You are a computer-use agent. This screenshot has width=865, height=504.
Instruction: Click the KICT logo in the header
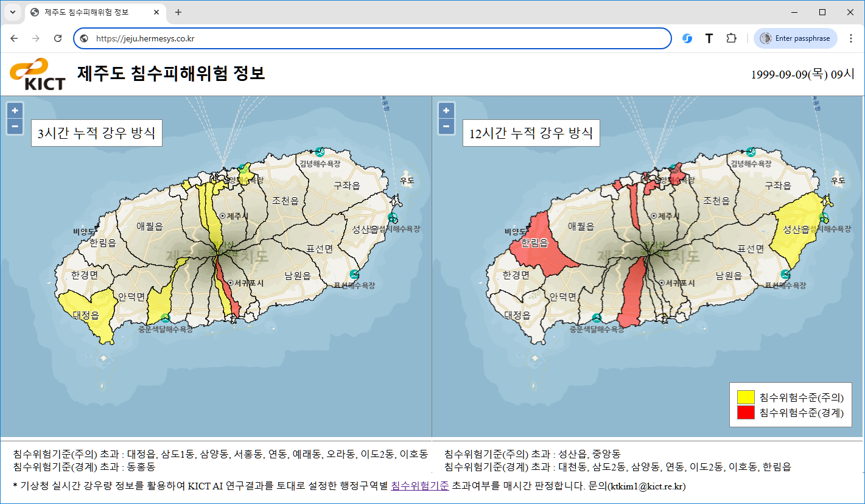(37, 74)
